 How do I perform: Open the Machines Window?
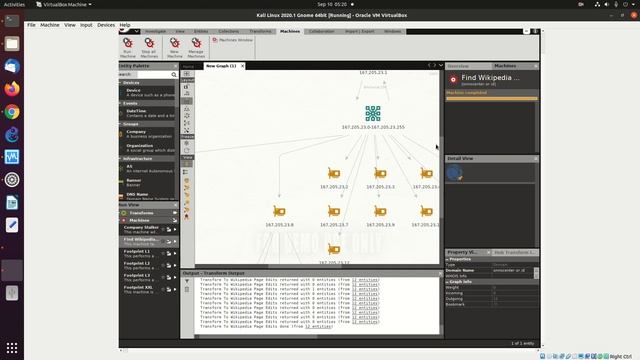233,40
